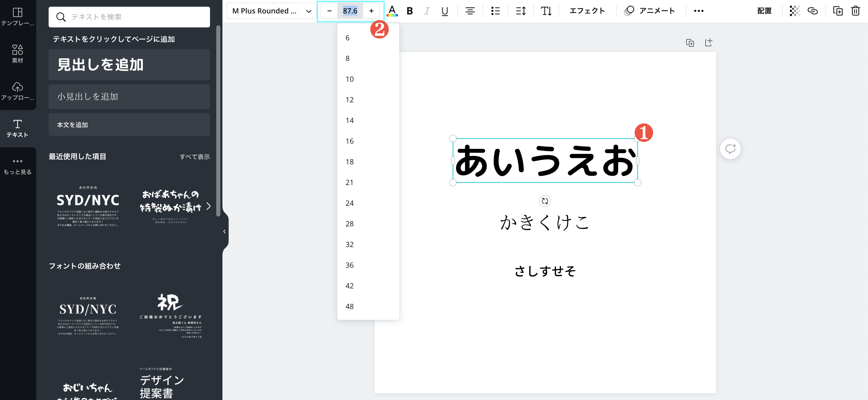
Task: Open the text color picker
Action: [392, 11]
